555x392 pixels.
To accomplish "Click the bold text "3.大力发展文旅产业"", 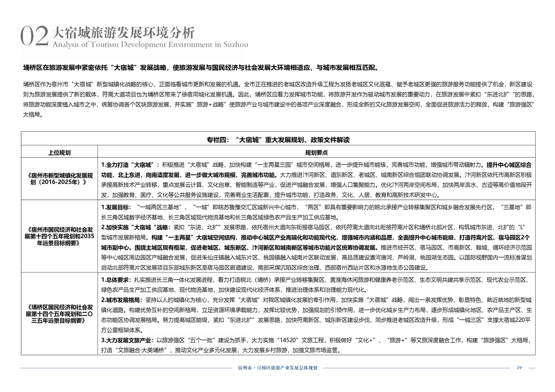I will click(127, 340).
